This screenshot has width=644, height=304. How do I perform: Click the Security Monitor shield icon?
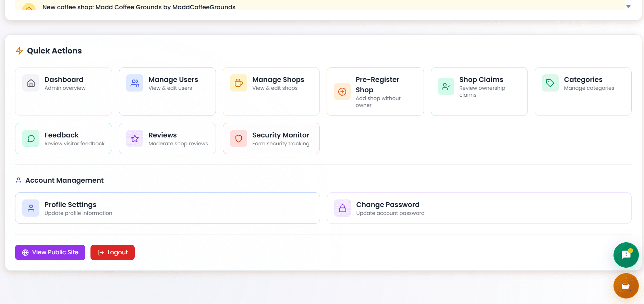239,138
